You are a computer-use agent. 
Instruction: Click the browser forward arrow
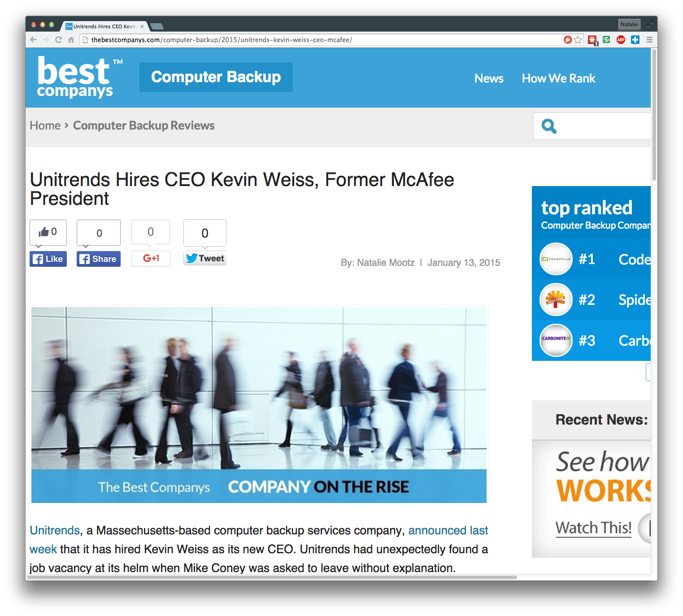click(46, 39)
